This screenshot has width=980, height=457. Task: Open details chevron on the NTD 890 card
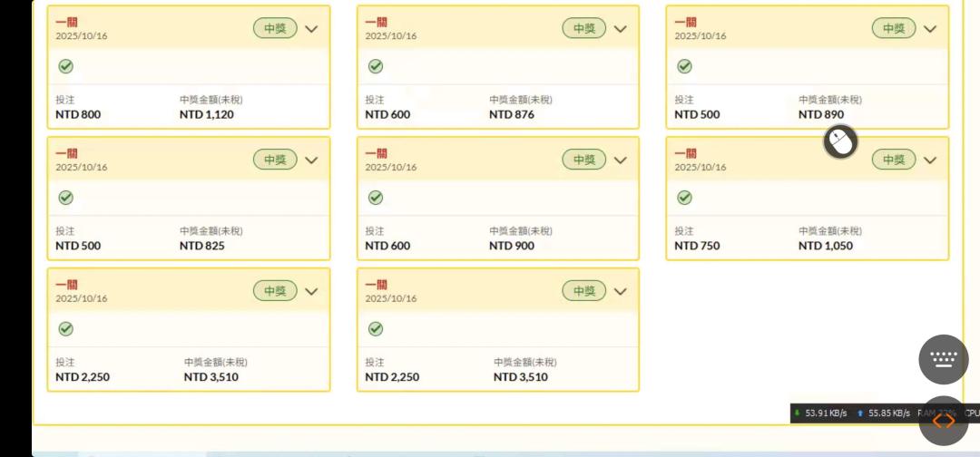click(930, 29)
